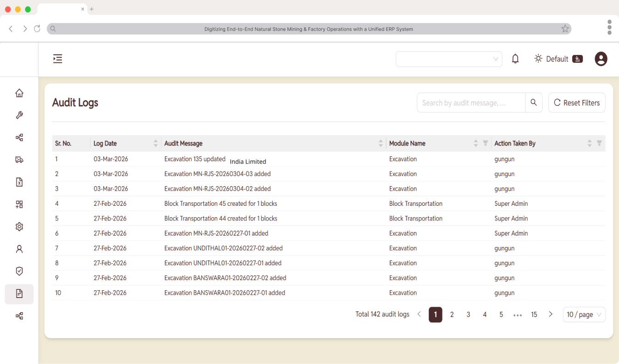
Task: Toggle the Default theme sun icon
Action: point(538,59)
